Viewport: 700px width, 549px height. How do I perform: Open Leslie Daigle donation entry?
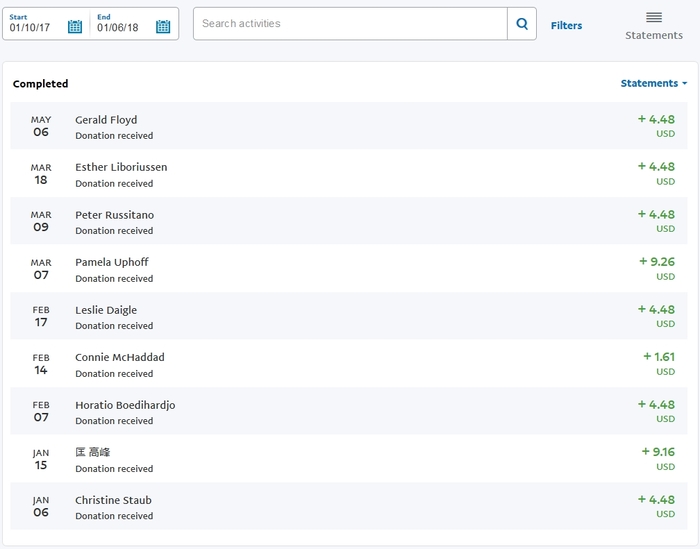(106, 310)
